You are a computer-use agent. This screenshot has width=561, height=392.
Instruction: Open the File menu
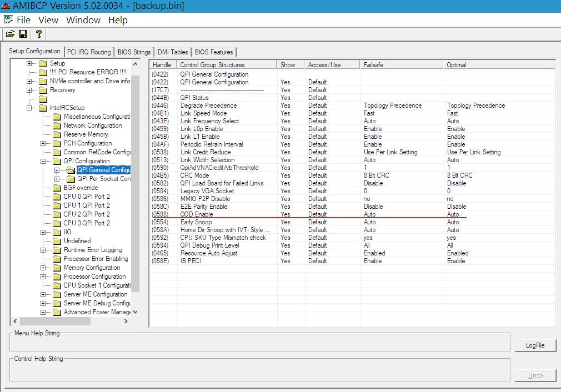pos(24,20)
